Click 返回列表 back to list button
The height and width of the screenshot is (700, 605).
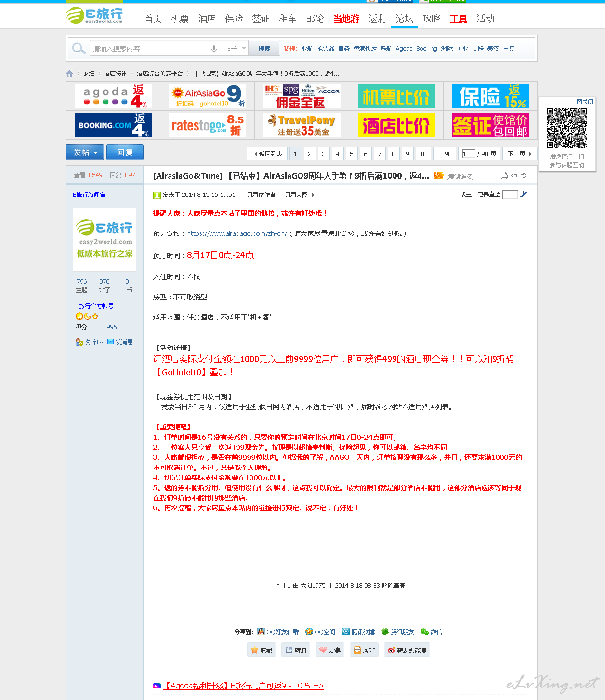tap(267, 154)
